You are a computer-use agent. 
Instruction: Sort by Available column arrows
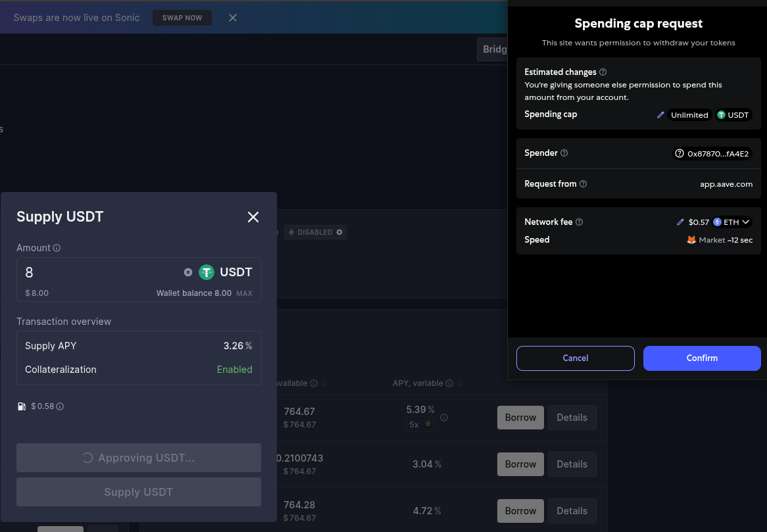(324, 383)
